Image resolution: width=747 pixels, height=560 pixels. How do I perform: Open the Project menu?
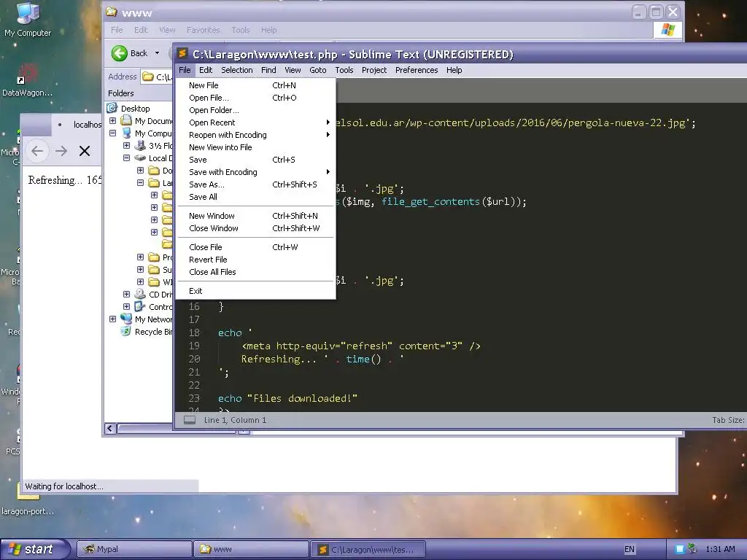click(374, 70)
